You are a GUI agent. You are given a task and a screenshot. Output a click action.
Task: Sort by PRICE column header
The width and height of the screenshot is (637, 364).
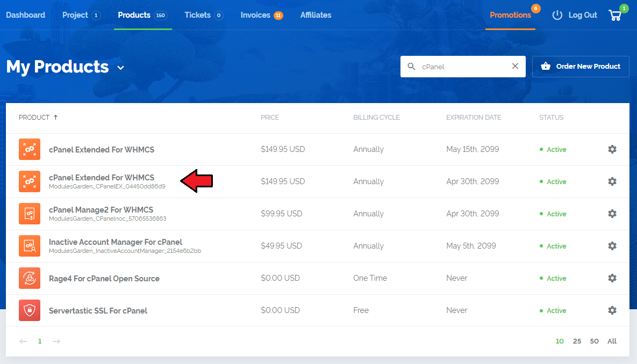coord(270,117)
